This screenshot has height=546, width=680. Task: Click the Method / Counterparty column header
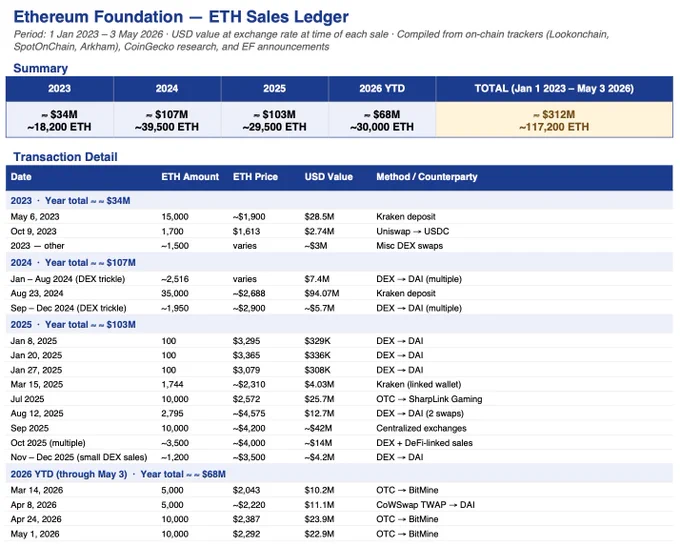[x=427, y=177]
